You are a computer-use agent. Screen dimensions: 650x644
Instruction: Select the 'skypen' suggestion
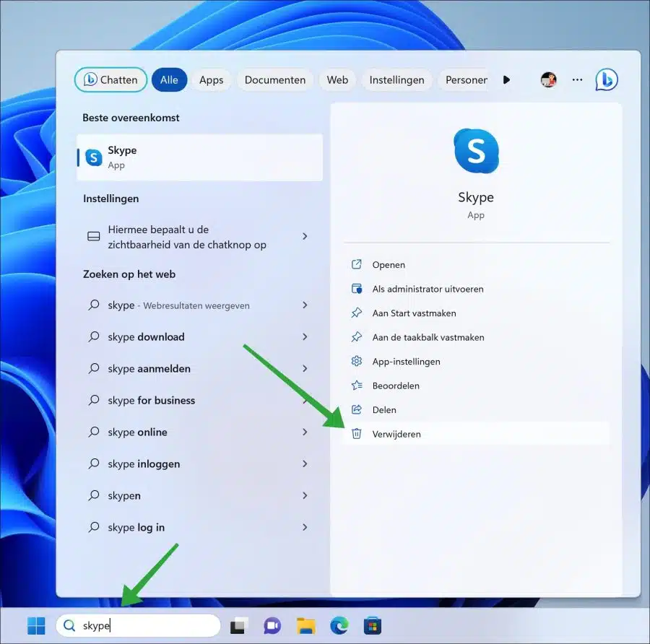199,496
